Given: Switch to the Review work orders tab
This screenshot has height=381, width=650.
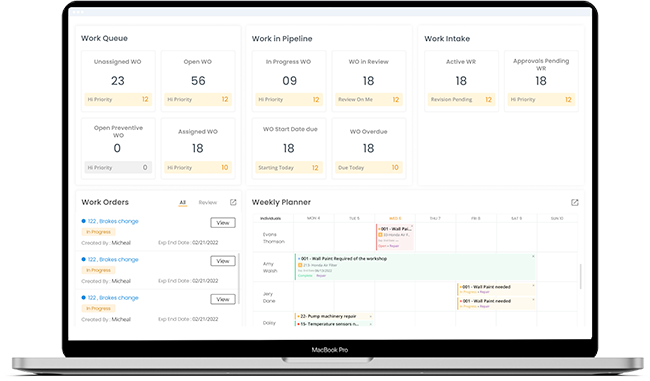Looking at the screenshot, I should click(208, 202).
